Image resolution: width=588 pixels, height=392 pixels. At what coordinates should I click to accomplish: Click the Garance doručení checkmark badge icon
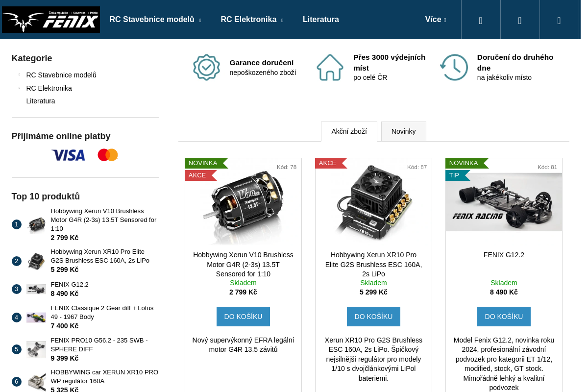206,67
